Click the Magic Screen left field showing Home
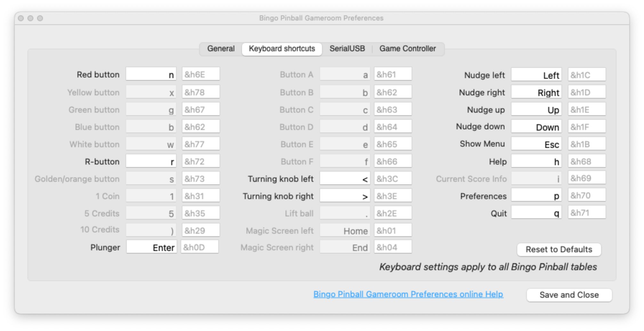Viewport: 644px width, 331px height. (345, 230)
